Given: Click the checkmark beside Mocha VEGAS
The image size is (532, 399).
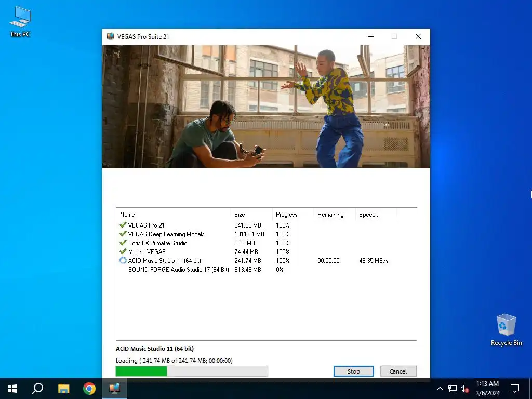Looking at the screenshot, I should pos(123,251).
